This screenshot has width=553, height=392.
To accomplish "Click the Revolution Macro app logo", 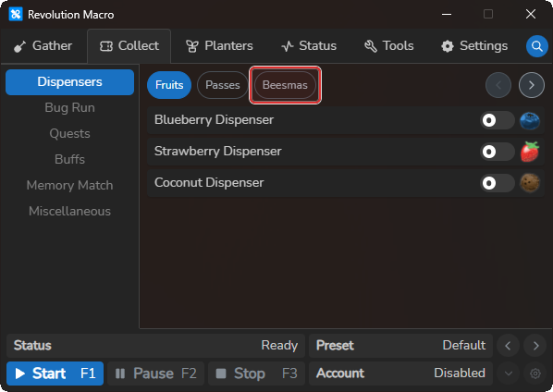I will 16,15.
